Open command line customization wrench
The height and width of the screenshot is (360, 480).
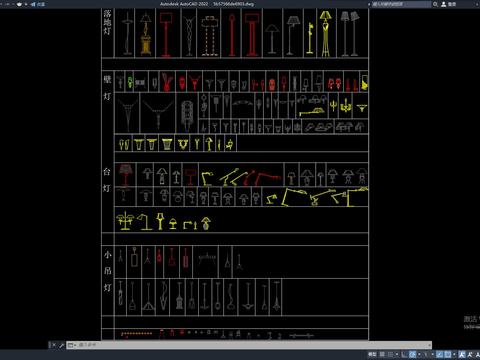[x=61, y=345]
